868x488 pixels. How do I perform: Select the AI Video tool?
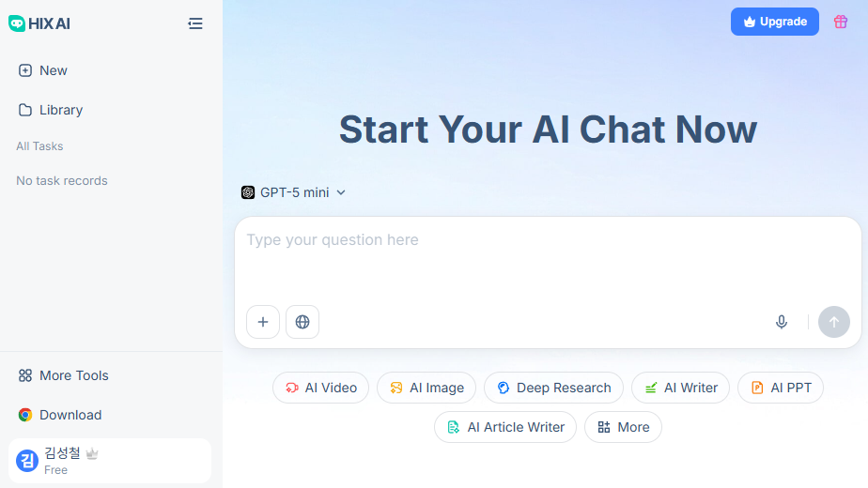point(320,388)
